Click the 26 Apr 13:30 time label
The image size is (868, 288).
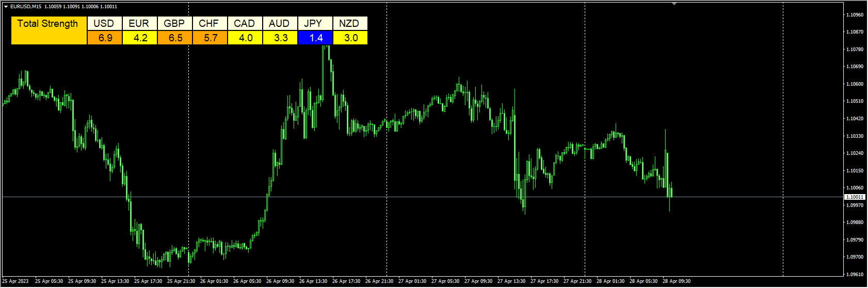pos(313,281)
